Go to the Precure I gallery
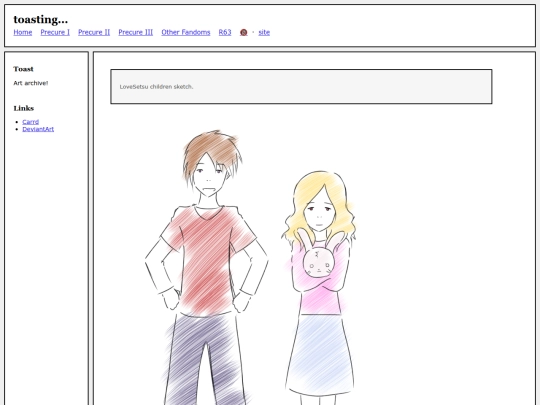The height and width of the screenshot is (405, 540). click(x=55, y=32)
